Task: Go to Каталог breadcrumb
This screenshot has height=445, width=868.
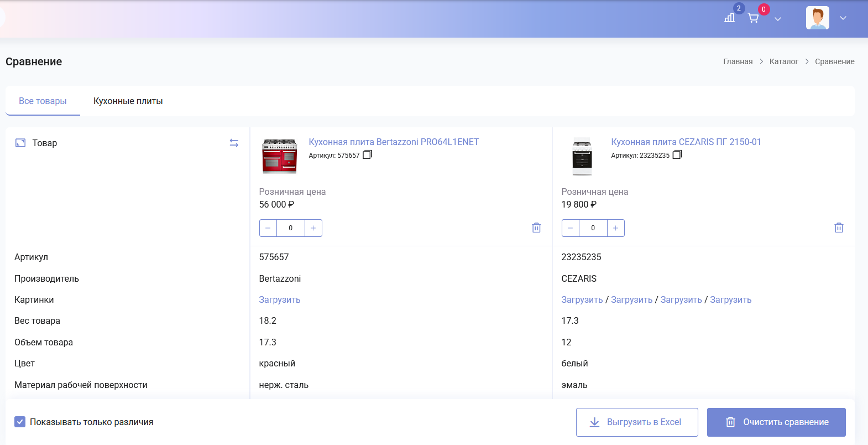Action: [x=784, y=61]
